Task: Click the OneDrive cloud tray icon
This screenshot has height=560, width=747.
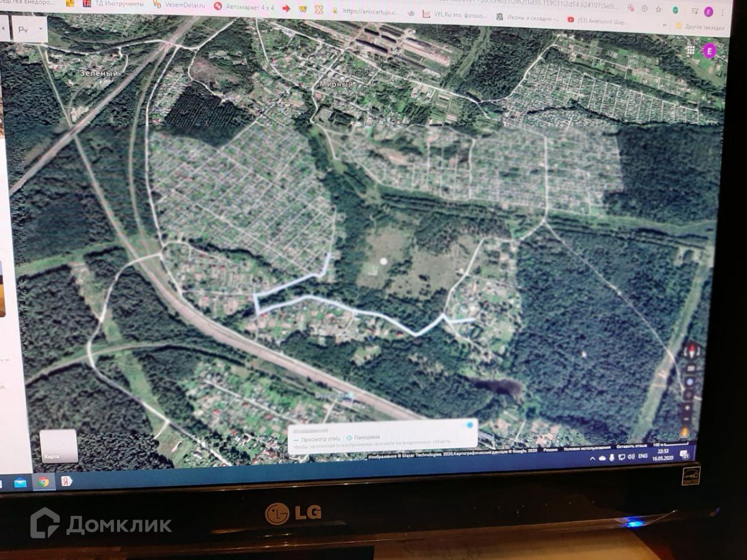Action: click(602, 459)
